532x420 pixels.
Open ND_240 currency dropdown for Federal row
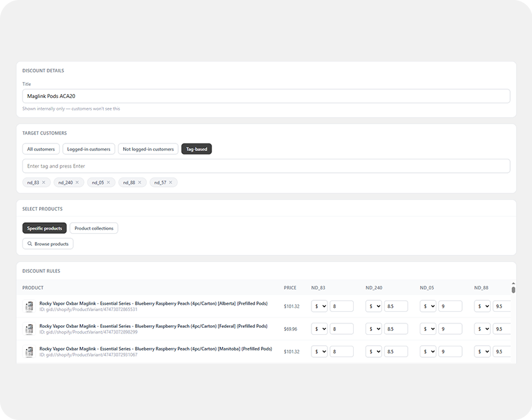pos(374,329)
